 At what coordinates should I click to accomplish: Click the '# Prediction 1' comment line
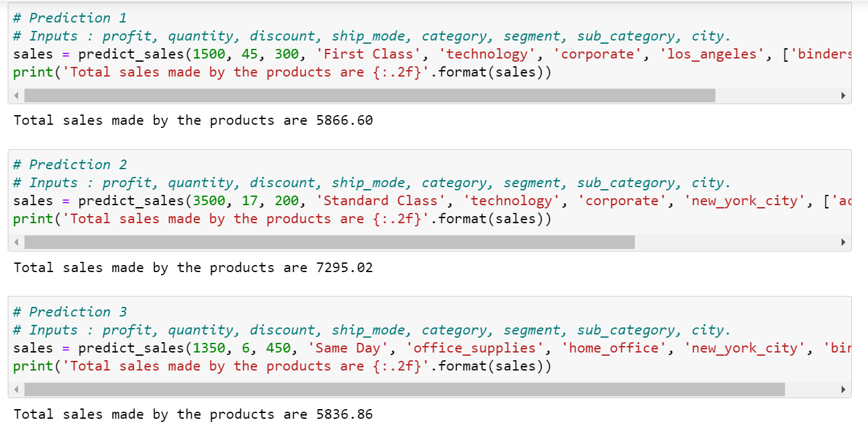click(x=71, y=17)
